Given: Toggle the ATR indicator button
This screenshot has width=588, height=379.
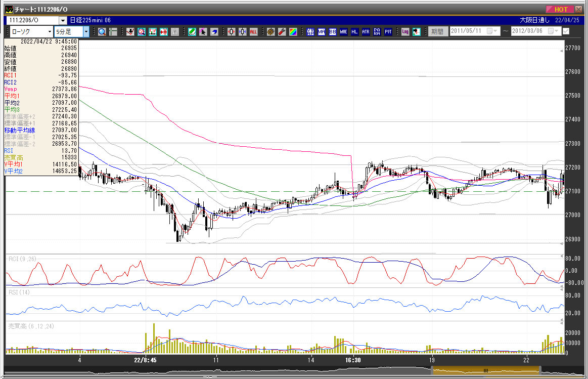Looking at the screenshot, I should (x=366, y=32).
